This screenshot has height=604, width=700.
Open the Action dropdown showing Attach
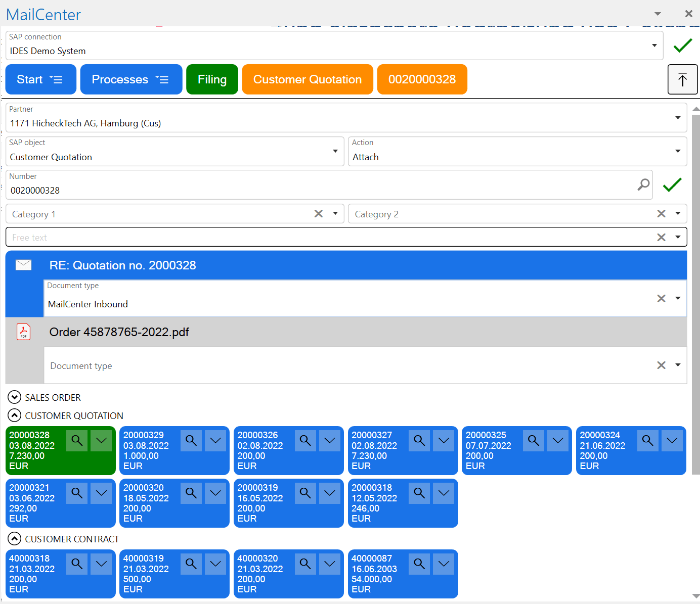coord(678,151)
